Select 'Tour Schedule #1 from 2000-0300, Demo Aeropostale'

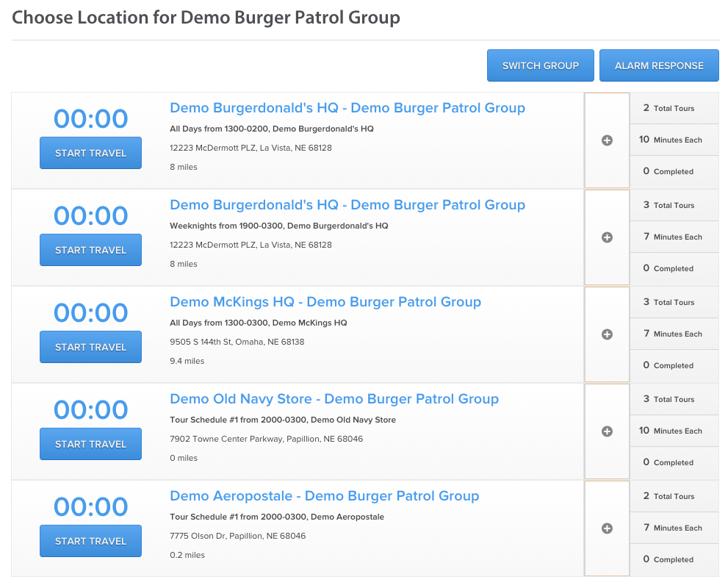[277, 517]
